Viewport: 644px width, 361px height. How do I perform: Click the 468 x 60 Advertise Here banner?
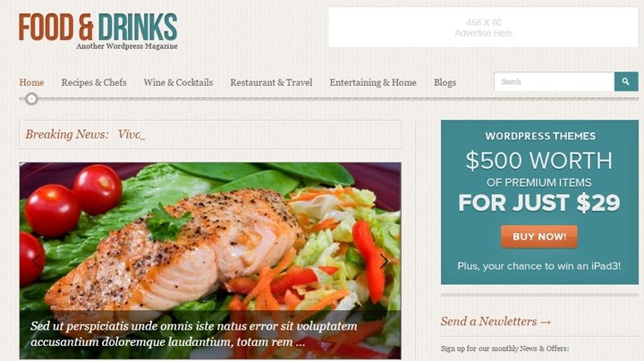coord(483,28)
